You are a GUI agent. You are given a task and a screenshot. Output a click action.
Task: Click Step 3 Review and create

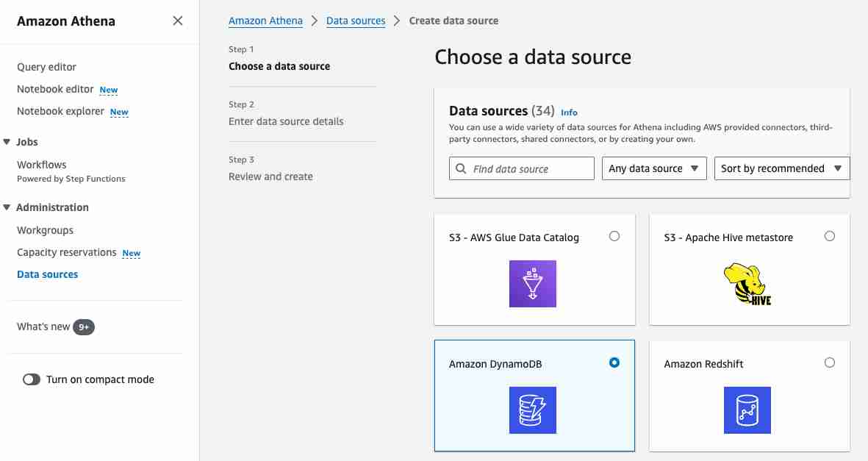[x=270, y=176]
